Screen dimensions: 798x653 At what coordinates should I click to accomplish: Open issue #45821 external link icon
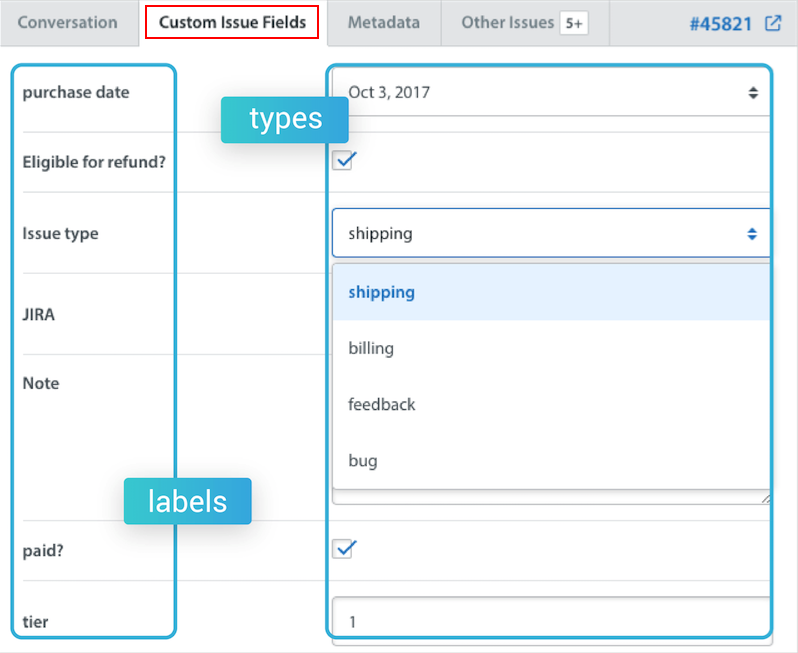pyautogui.click(x=772, y=23)
